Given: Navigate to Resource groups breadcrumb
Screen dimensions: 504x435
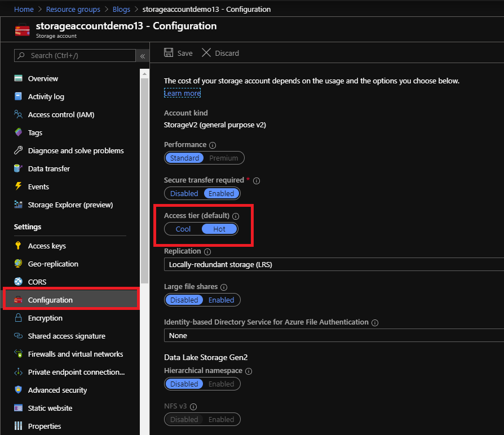Looking at the screenshot, I should 73,9.
